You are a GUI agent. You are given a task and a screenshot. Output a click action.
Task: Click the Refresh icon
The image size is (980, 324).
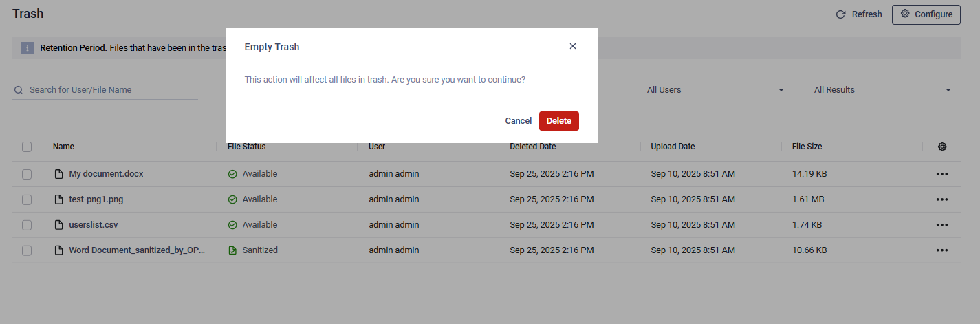point(840,14)
